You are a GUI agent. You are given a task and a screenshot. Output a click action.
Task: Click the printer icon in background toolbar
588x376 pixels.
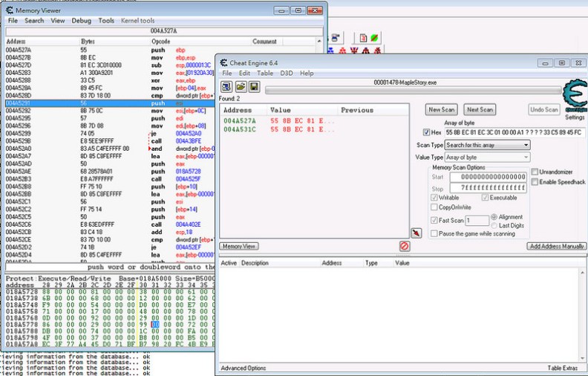[x=336, y=37]
